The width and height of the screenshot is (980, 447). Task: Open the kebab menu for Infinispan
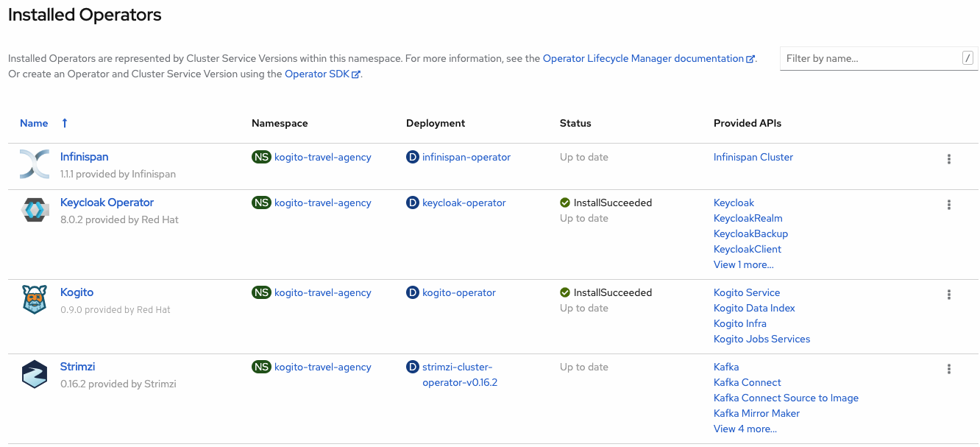948,158
